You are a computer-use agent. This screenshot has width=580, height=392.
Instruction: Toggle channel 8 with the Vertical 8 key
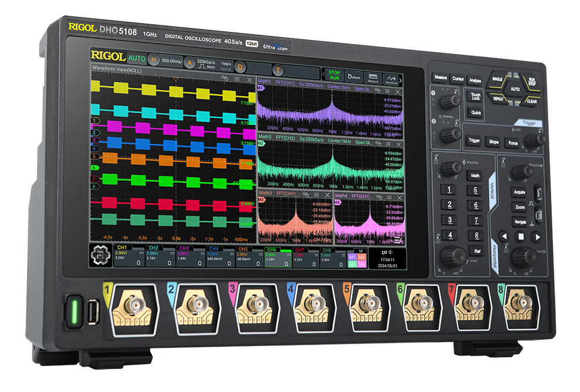476,235
